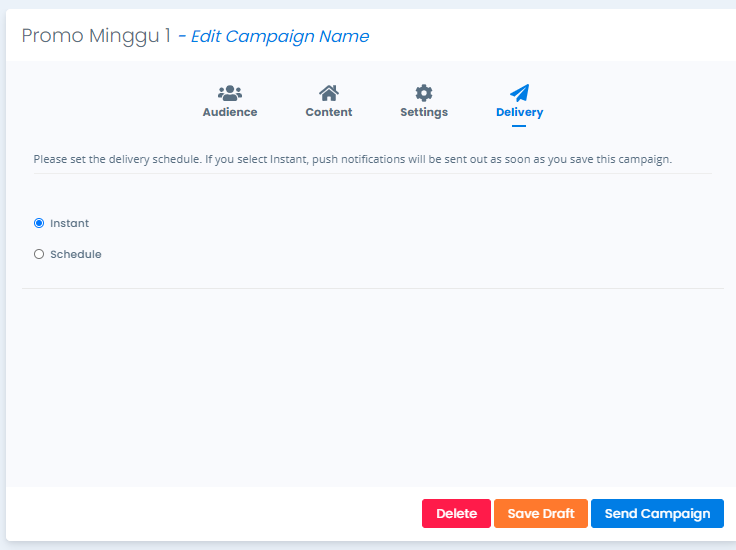Click the Audience people-group icon
The image size is (736, 550).
[x=230, y=93]
